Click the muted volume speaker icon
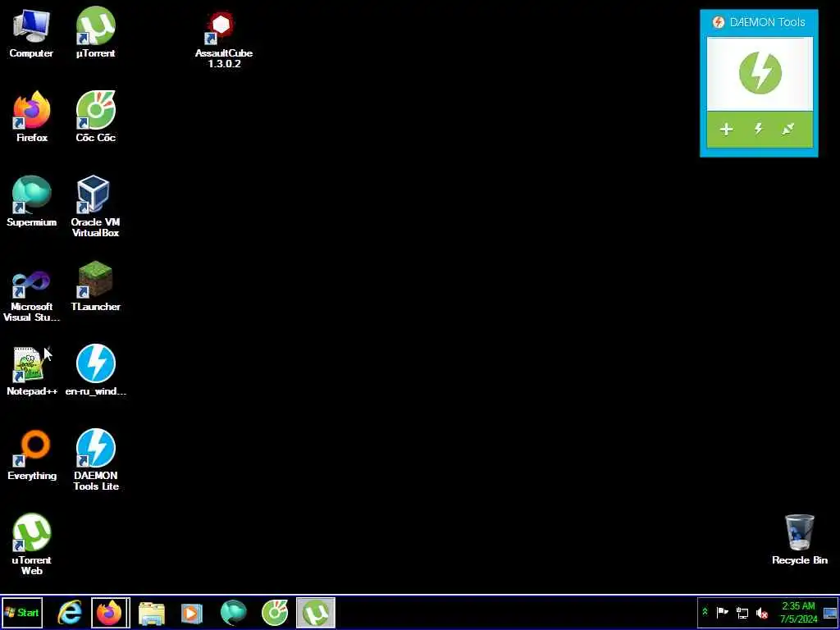Image resolution: width=840 pixels, height=630 pixels. tap(761, 613)
